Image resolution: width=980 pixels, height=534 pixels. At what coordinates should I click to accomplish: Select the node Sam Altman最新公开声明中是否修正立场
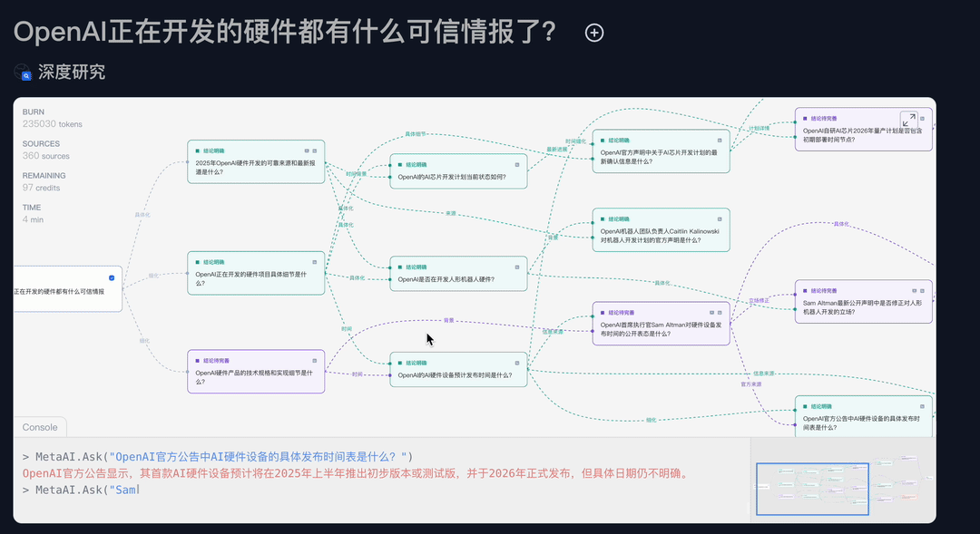pos(863,302)
